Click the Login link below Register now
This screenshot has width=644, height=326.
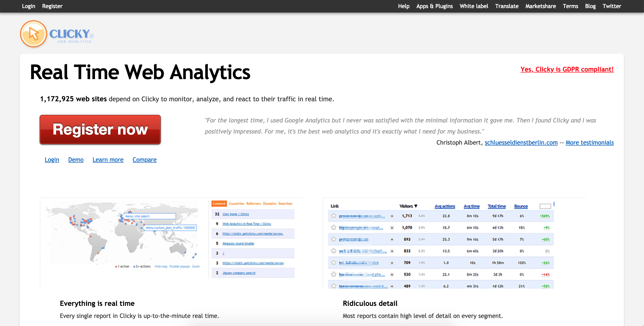(52, 160)
